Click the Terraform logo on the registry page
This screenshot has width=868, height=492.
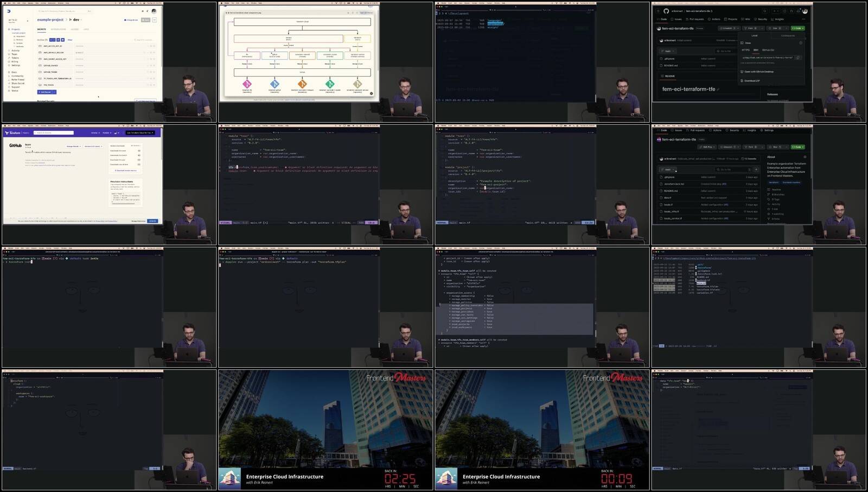pos(13,133)
